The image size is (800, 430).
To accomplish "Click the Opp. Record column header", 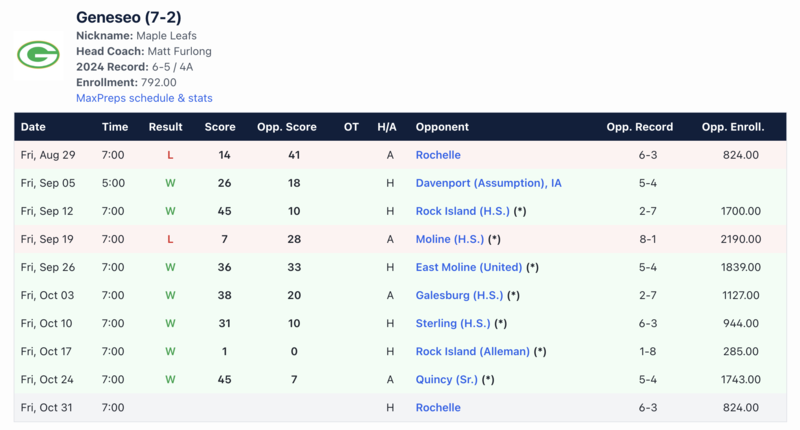I will [639, 127].
